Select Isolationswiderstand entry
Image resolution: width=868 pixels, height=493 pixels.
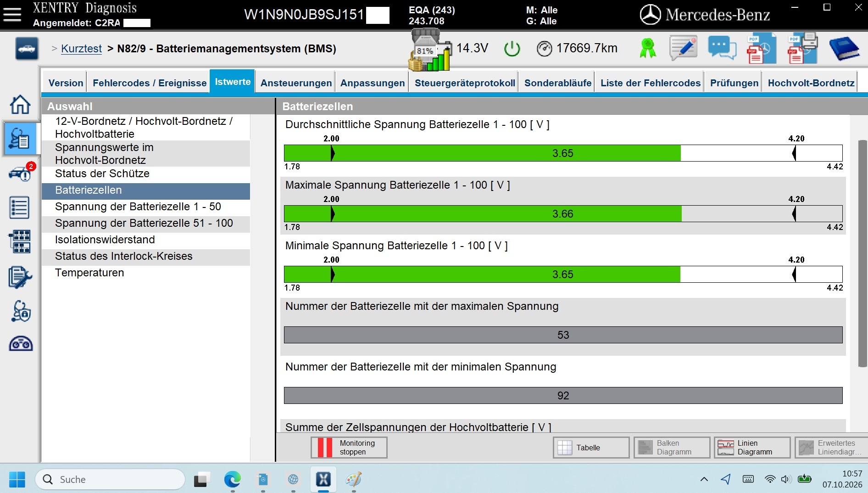click(146, 240)
